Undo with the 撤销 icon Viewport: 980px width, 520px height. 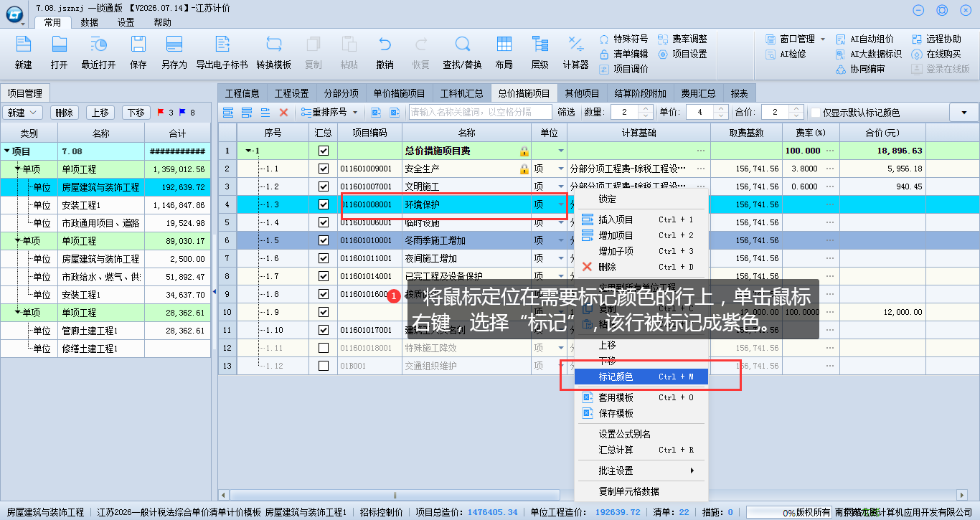pyautogui.click(x=385, y=44)
